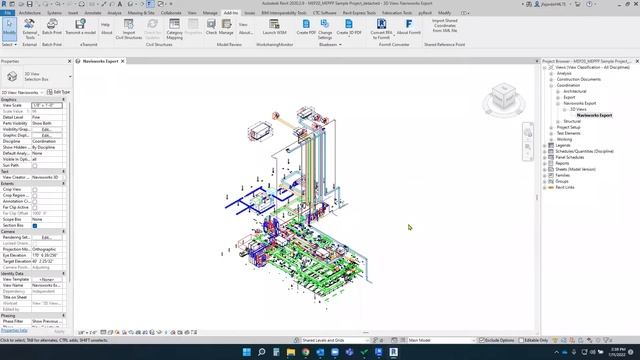Toggle the Crop Region Visible checkbox
The height and width of the screenshot is (360, 640).
tap(35, 196)
